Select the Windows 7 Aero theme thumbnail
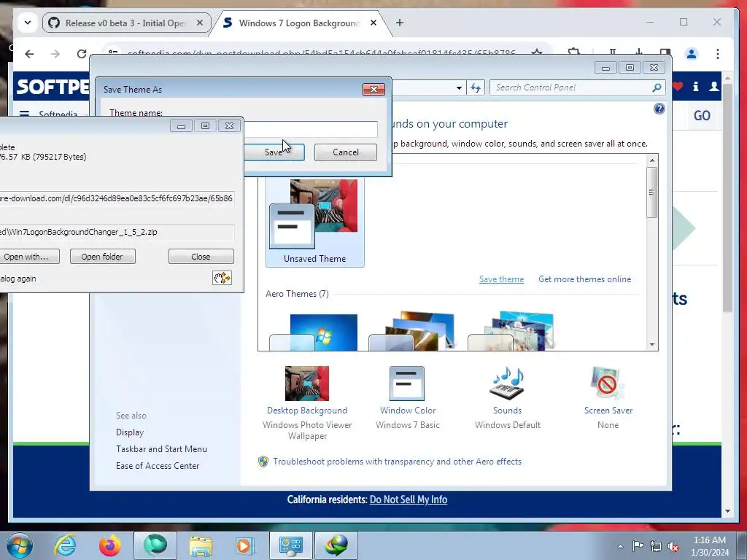Screen dimensions: 747x560 (314, 332)
